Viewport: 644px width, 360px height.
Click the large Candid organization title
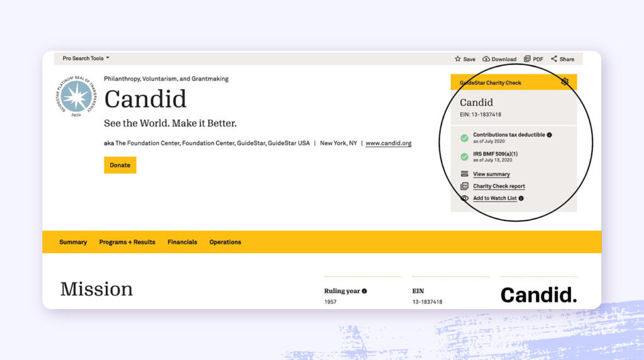pyautogui.click(x=145, y=99)
